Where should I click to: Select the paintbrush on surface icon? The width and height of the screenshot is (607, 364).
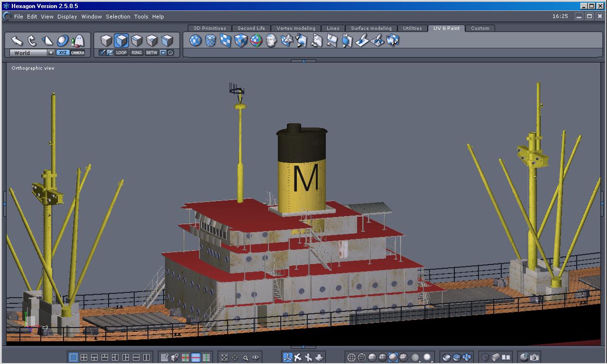pos(362,41)
